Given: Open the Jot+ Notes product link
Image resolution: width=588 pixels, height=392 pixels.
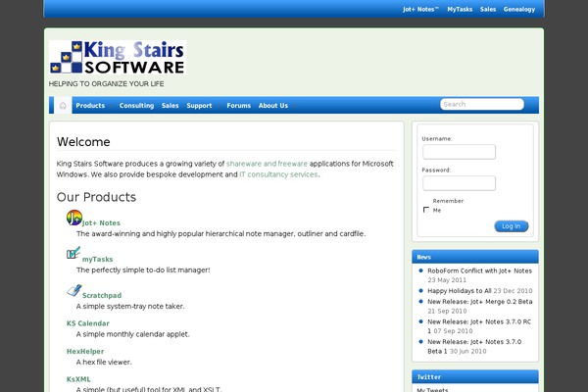Looking at the screenshot, I should 101,222.
